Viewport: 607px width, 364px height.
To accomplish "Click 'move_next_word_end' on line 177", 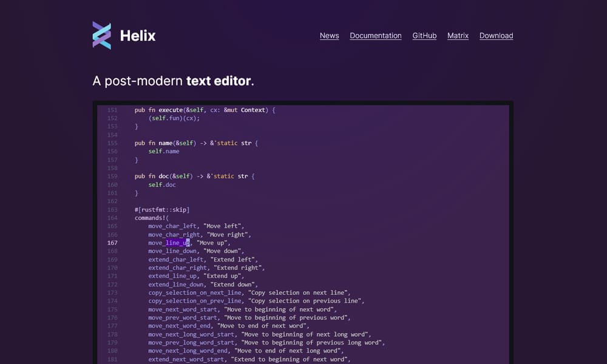I will pyautogui.click(x=179, y=326).
